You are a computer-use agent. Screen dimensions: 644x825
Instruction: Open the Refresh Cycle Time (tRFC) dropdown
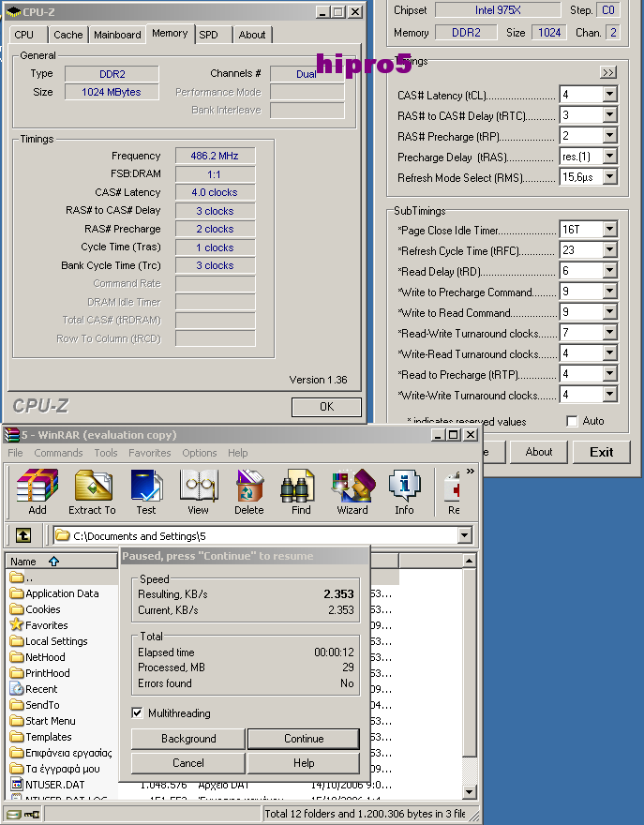point(610,250)
